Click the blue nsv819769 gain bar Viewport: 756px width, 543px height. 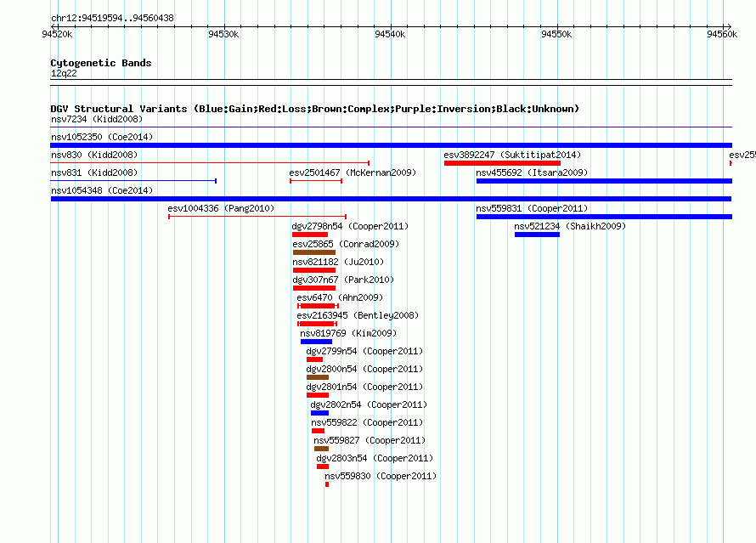click(x=316, y=342)
